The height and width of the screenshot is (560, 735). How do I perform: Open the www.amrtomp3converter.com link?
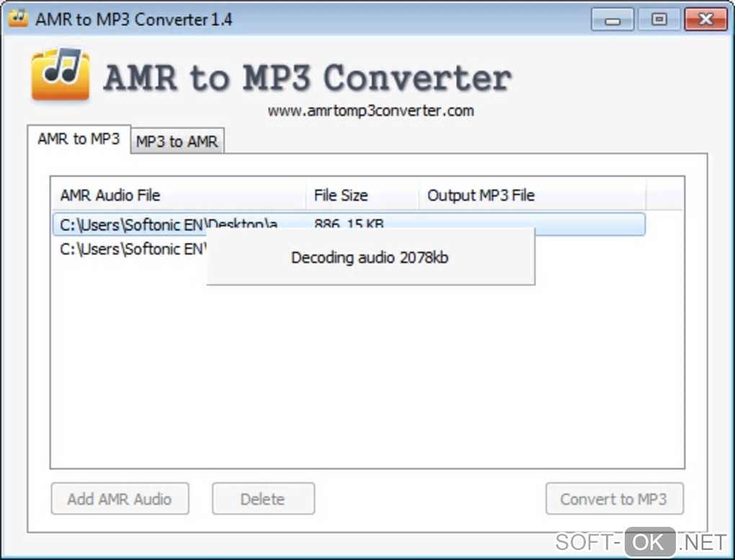[371, 111]
